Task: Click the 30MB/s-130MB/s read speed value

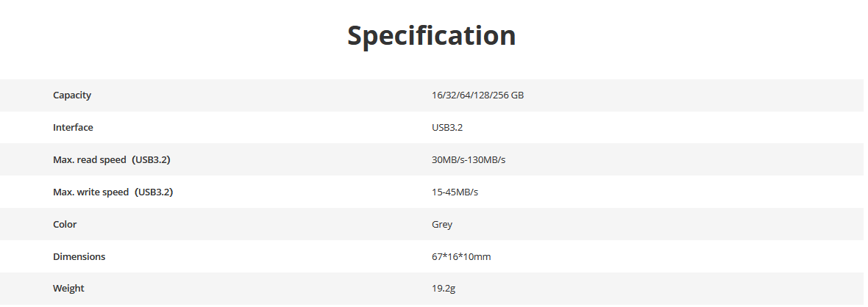Action: click(x=468, y=160)
